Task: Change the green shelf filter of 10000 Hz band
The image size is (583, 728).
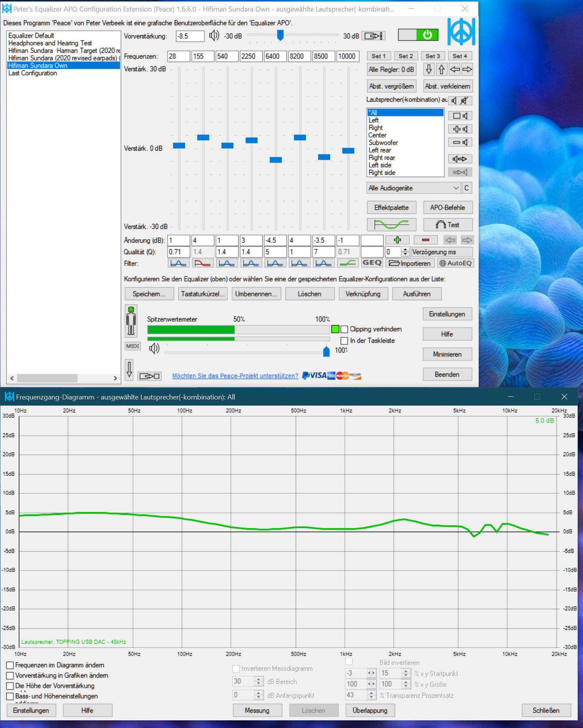Action: [347, 263]
